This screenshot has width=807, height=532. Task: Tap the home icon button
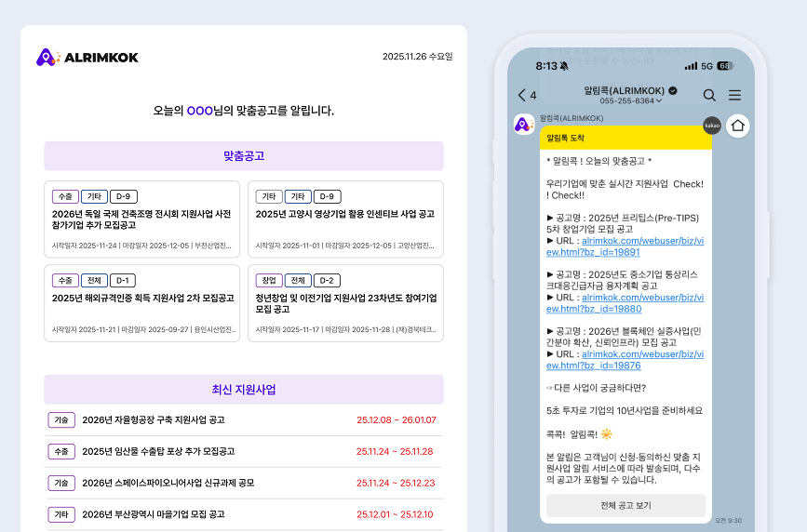(x=738, y=125)
